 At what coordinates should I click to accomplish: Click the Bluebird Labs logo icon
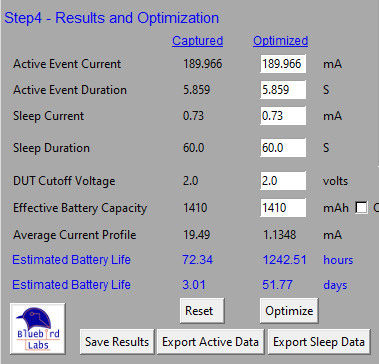[38, 328]
